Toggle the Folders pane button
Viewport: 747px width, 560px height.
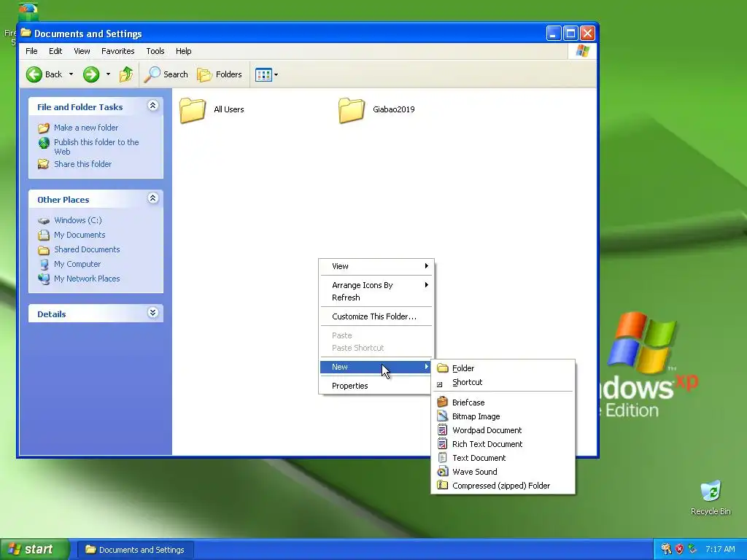tap(219, 74)
